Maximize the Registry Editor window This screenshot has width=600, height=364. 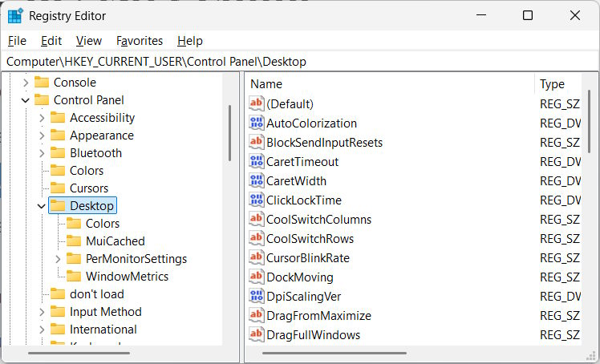tap(528, 15)
